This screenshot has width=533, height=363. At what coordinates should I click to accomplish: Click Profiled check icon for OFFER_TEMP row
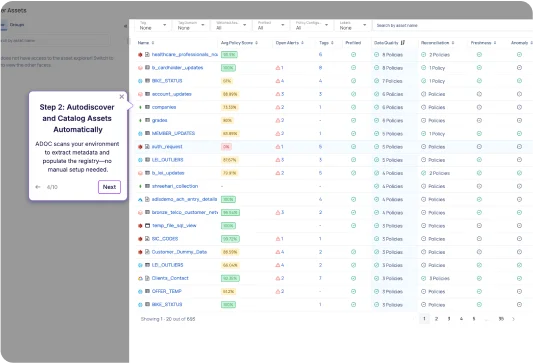click(x=354, y=292)
